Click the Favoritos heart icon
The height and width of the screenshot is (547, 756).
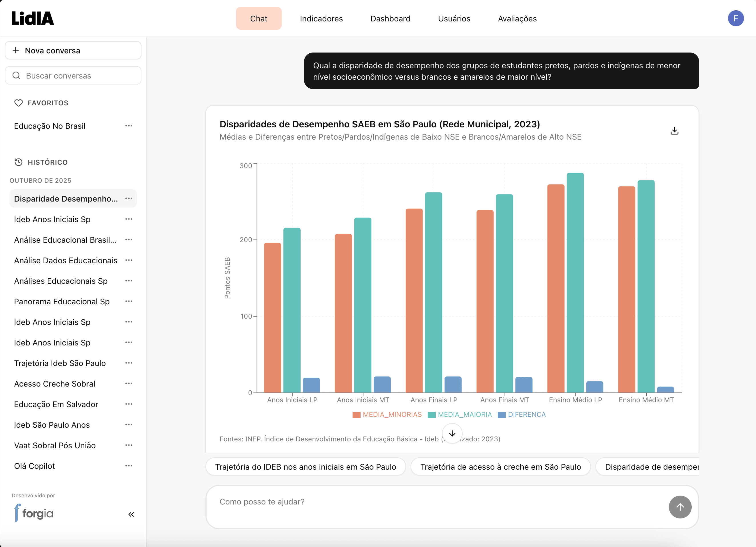[x=18, y=102]
